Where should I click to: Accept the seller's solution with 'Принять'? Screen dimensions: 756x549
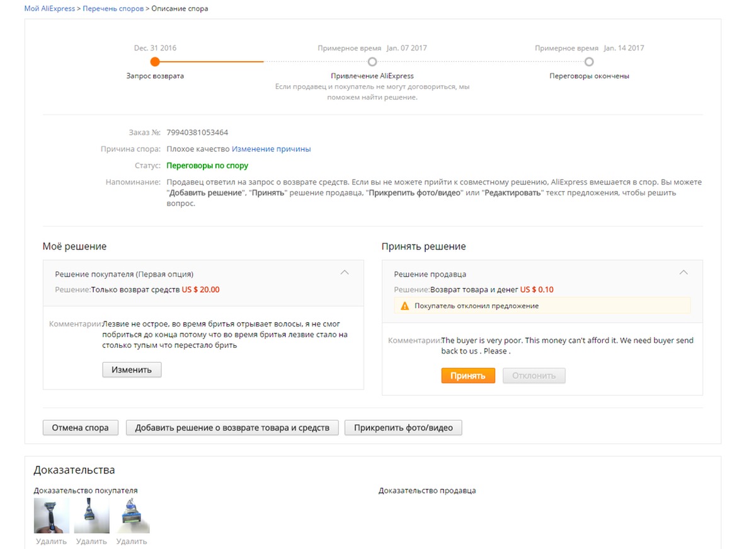point(468,376)
